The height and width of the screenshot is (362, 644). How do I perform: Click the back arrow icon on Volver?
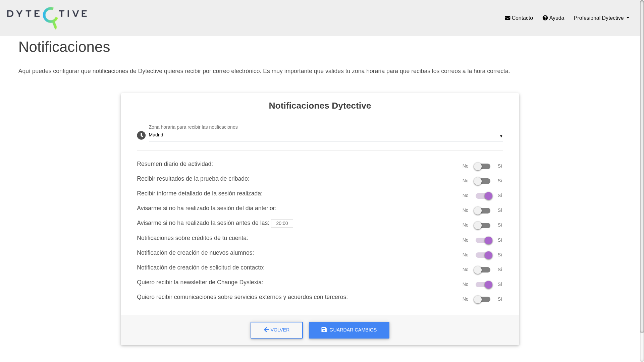tap(266, 330)
